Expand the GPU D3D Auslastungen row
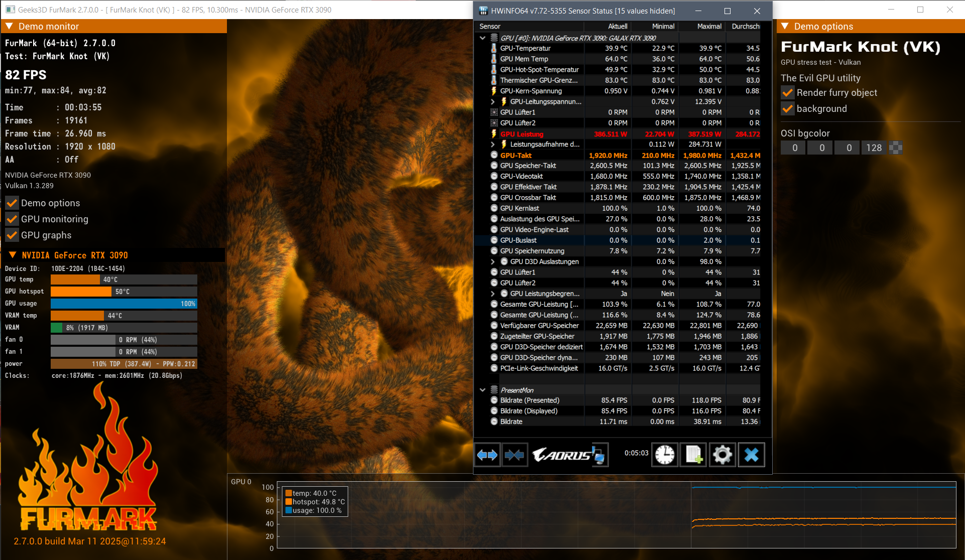965x560 pixels. (x=493, y=261)
